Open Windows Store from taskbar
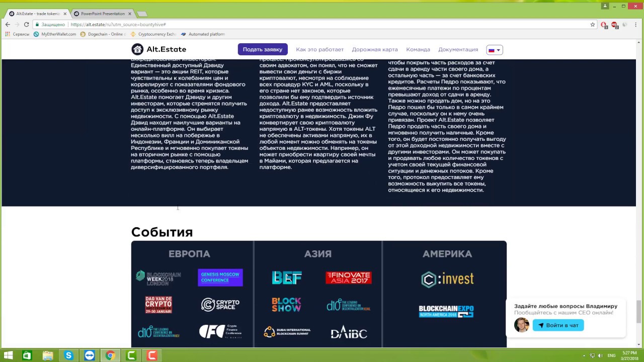This screenshot has height=362, width=644. [x=27, y=355]
